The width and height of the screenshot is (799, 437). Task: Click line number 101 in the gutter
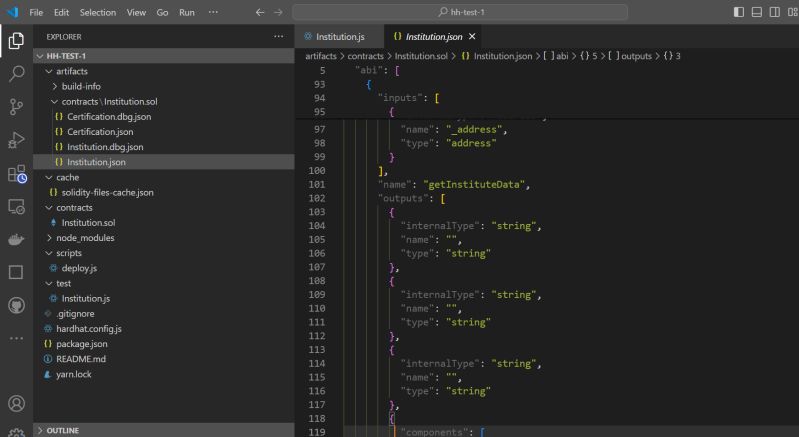[x=316, y=184]
